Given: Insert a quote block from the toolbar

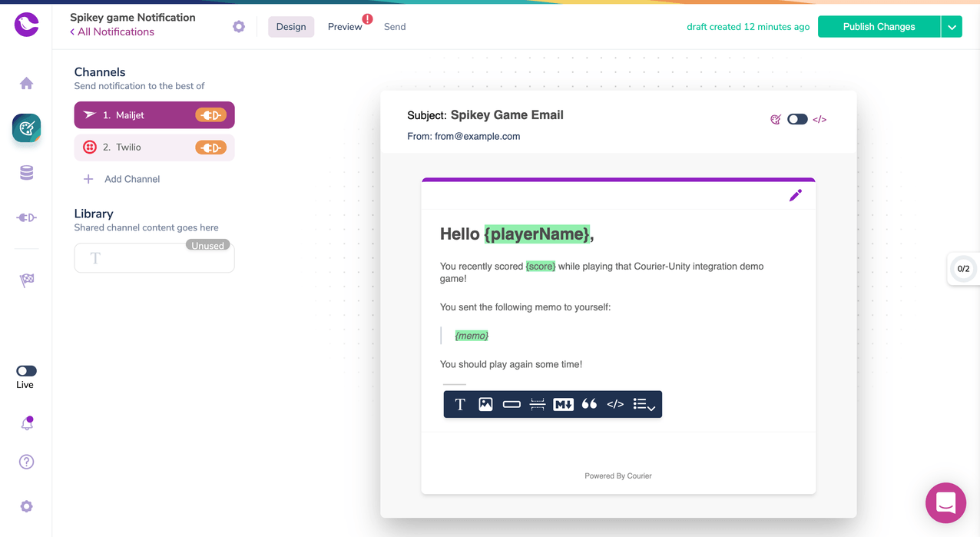Looking at the screenshot, I should (x=589, y=404).
